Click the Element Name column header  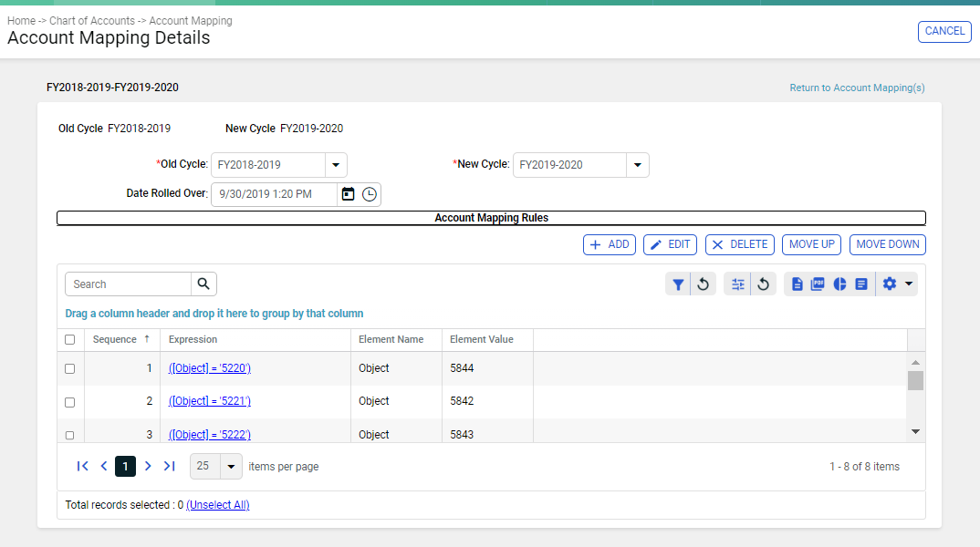click(x=391, y=339)
